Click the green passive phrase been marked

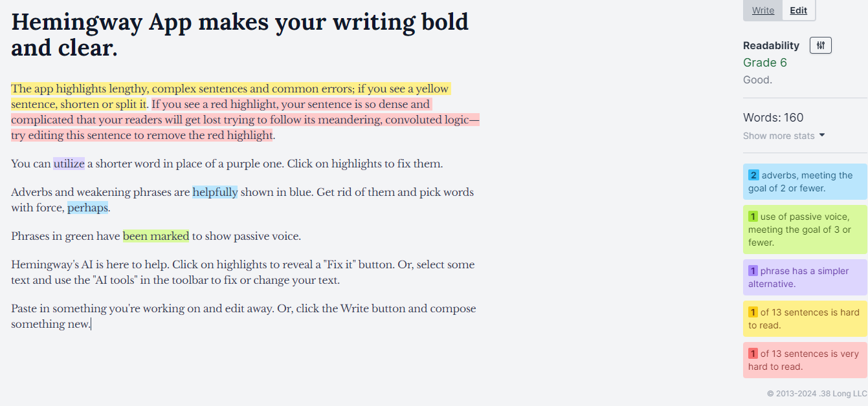(x=155, y=236)
